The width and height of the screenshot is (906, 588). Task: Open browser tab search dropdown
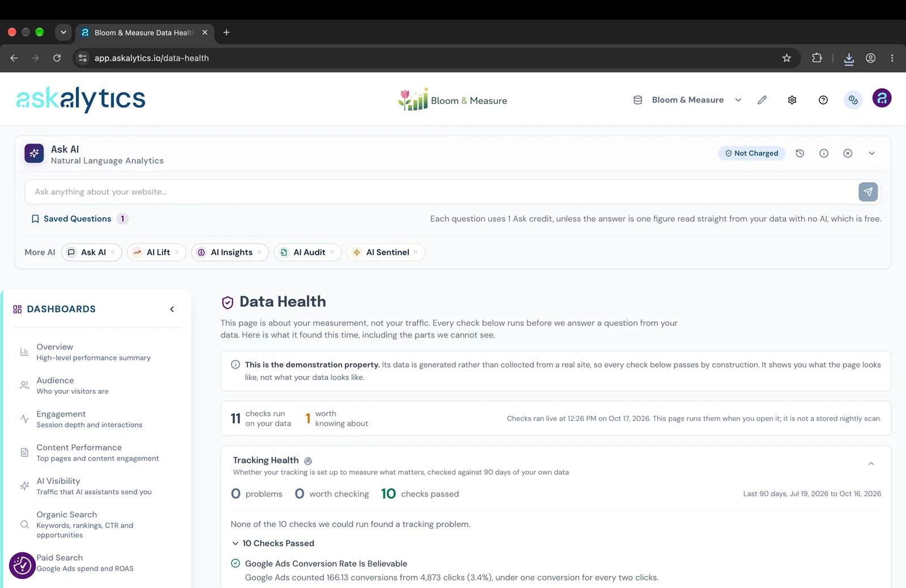coord(63,32)
